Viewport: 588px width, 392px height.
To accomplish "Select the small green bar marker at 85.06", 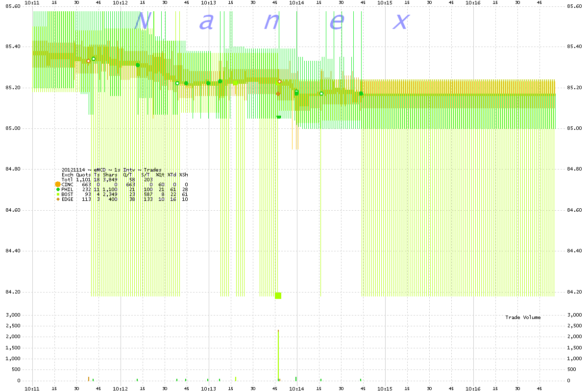I will coord(279,117).
